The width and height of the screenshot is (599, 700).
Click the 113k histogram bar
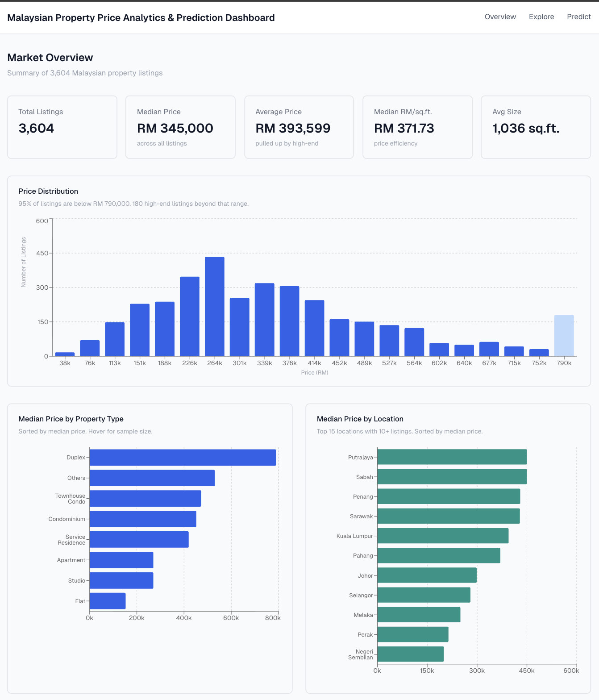(x=115, y=339)
